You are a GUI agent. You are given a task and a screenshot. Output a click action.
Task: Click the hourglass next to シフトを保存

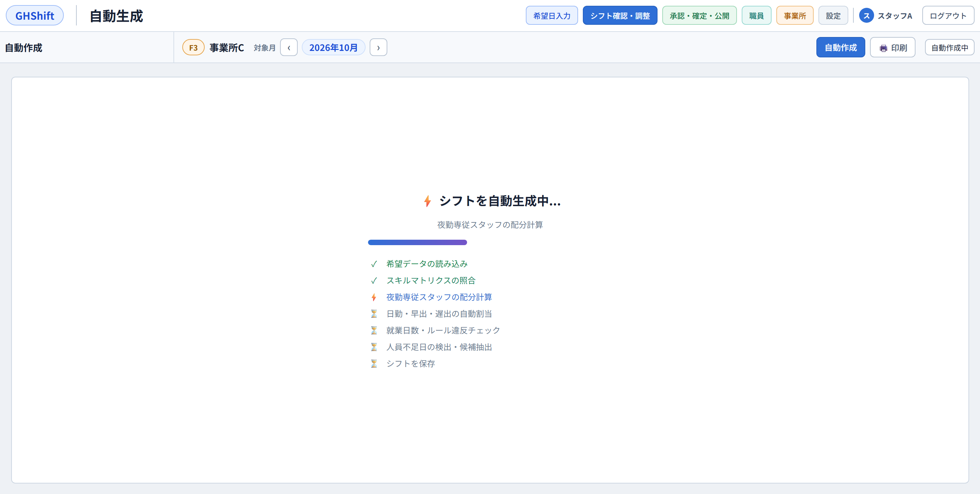[374, 364]
